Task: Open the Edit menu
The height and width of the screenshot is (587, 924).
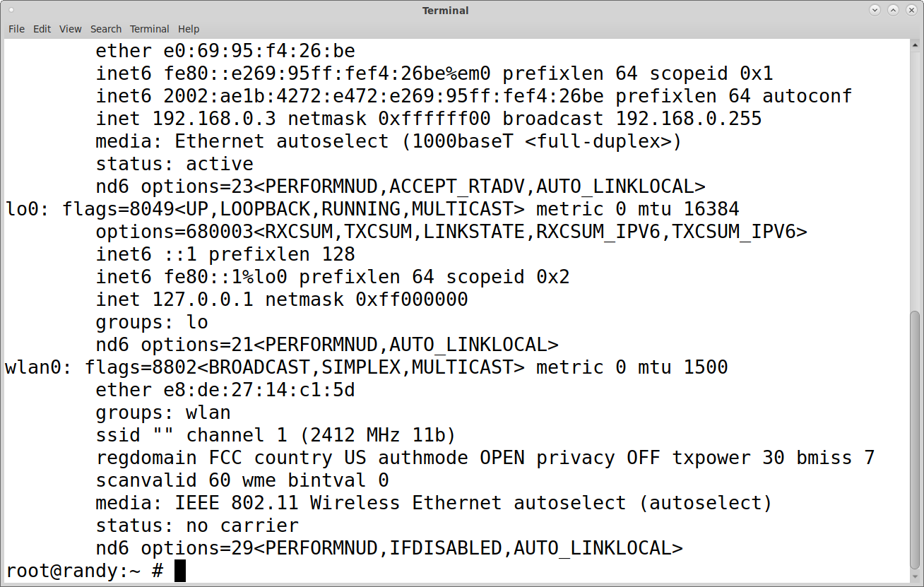Action: coord(42,29)
